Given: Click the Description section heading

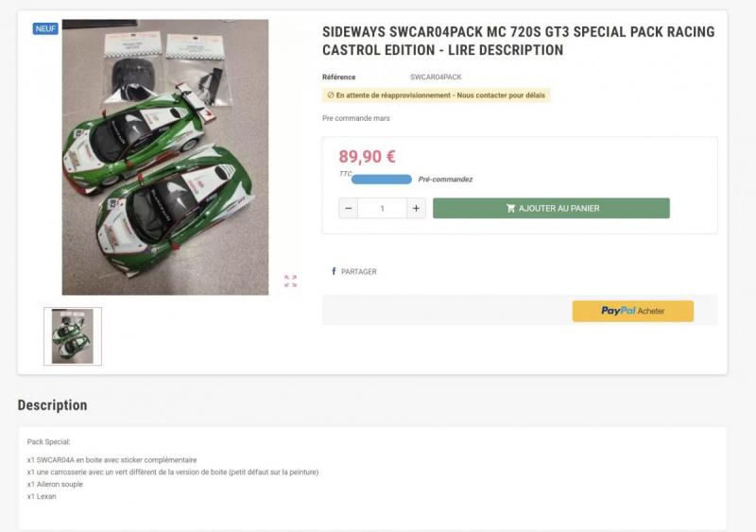Looking at the screenshot, I should (52, 405).
